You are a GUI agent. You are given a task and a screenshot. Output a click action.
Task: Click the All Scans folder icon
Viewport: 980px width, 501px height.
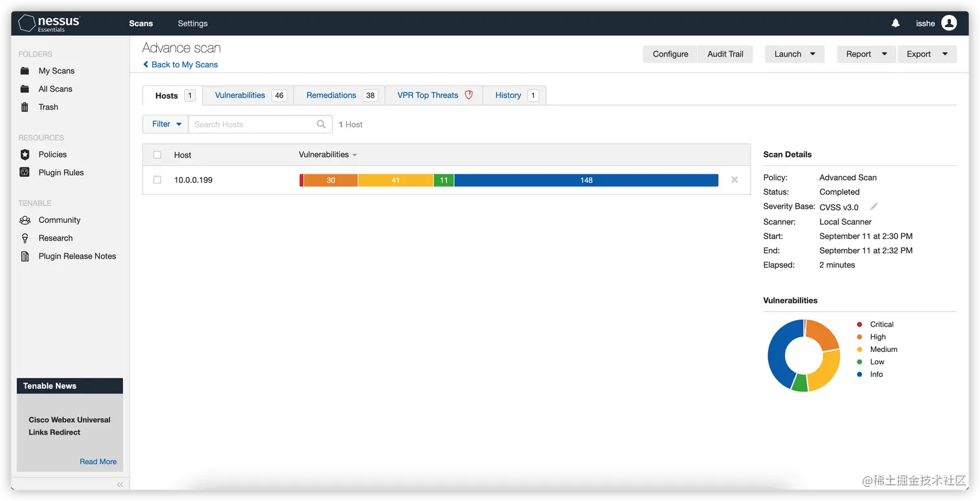25,89
